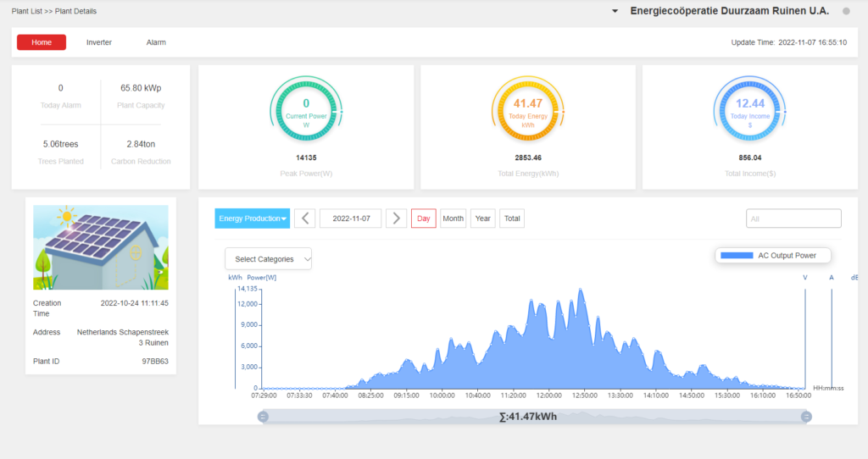This screenshot has width=868, height=459.
Task: Open the Alarm tab
Action: [156, 42]
